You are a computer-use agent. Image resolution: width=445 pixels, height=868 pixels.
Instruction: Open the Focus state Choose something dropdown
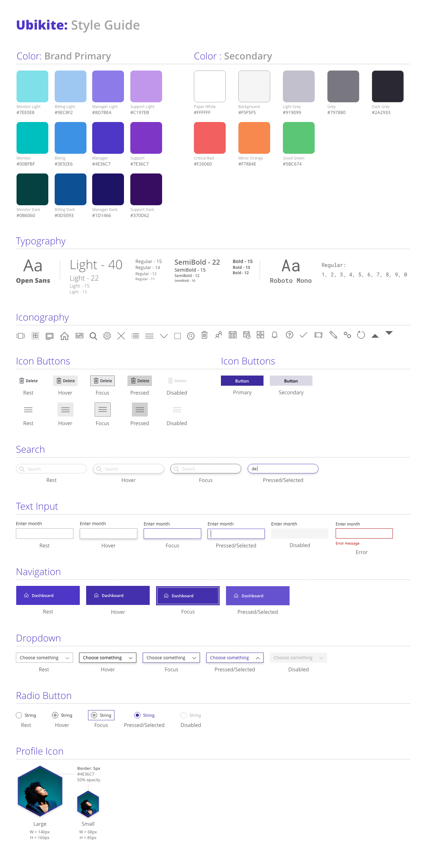tap(171, 658)
